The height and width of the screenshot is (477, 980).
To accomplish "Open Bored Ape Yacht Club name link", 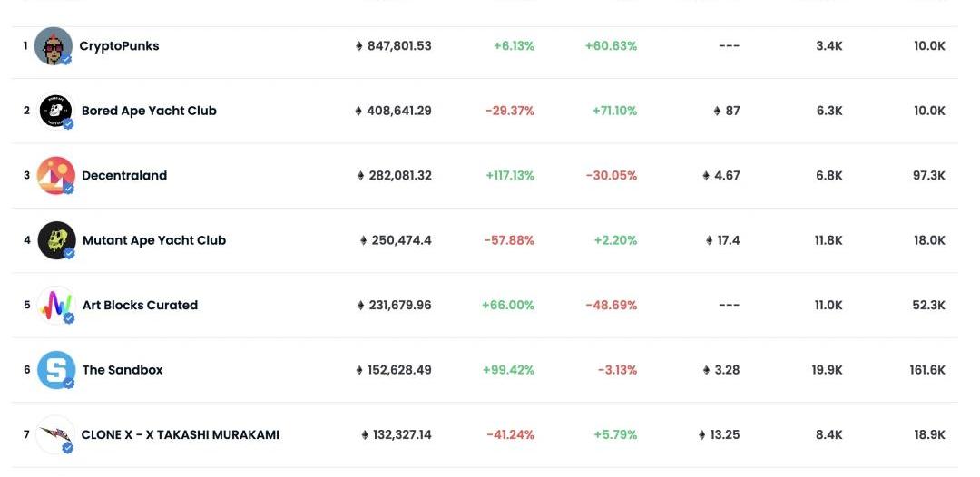I will [149, 111].
